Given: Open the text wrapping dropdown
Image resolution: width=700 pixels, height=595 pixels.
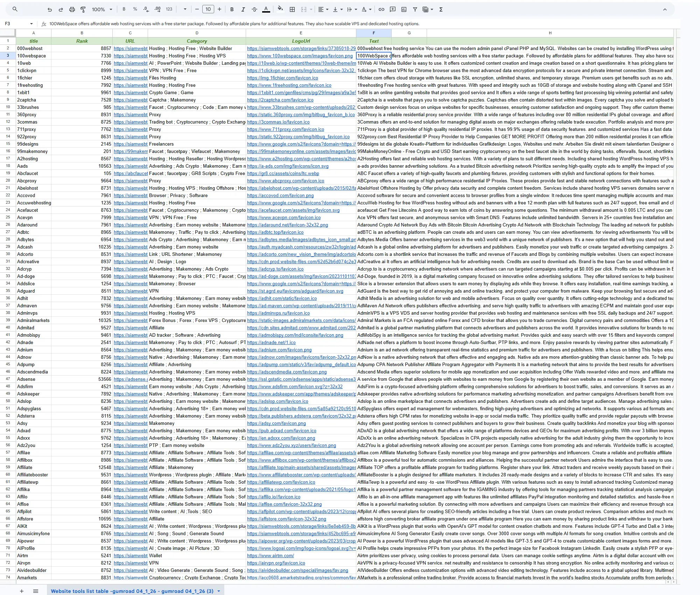Looking at the screenshot, I should pos(352,9).
